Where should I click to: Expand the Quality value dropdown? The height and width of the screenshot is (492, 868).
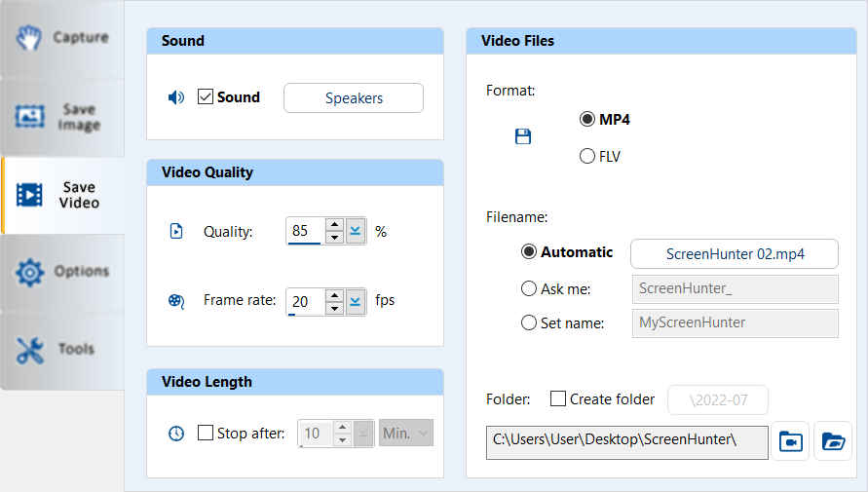coord(356,231)
